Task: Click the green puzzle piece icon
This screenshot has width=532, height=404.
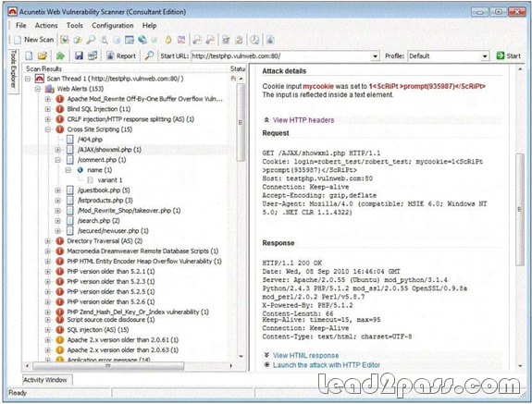Action: (60, 55)
